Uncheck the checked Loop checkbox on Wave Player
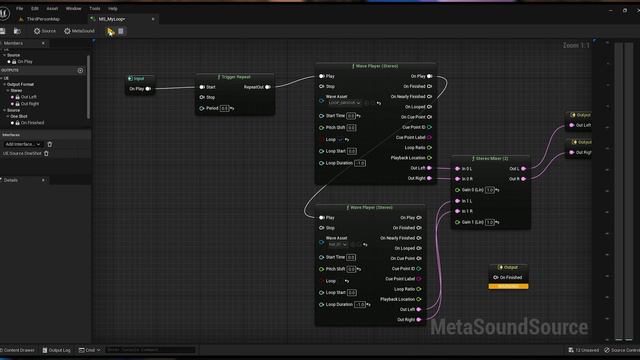640x360 pixels. (x=340, y=140)
